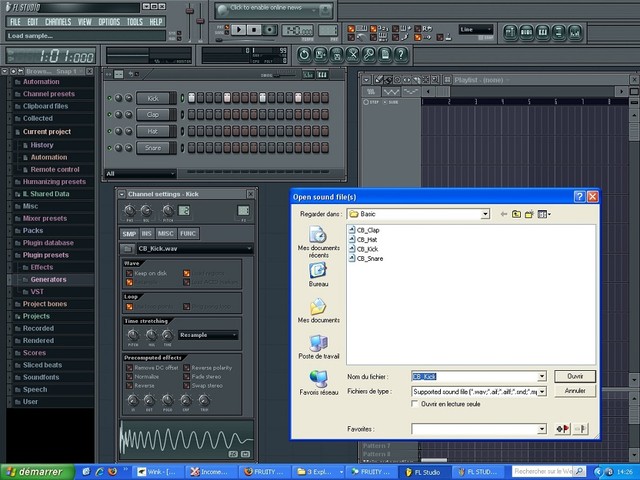Toggle Reverse polarity option
Viewport: 640px width, 480px height.
187,367
